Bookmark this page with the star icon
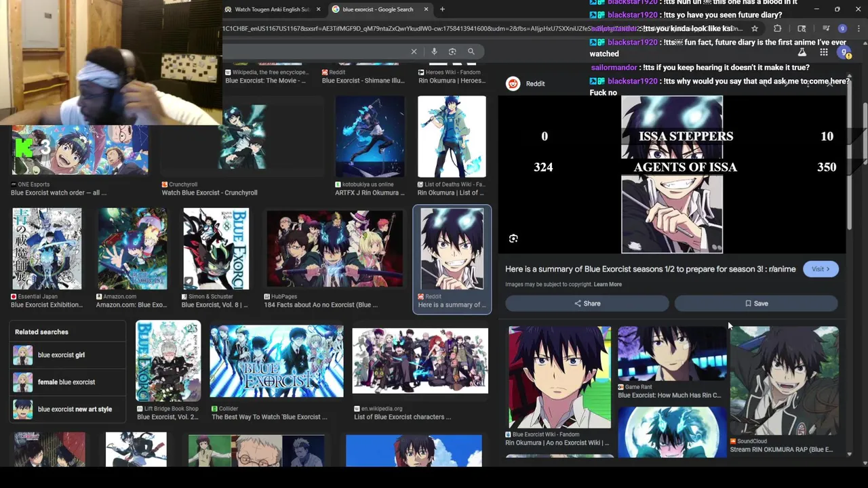 point(754,28)
